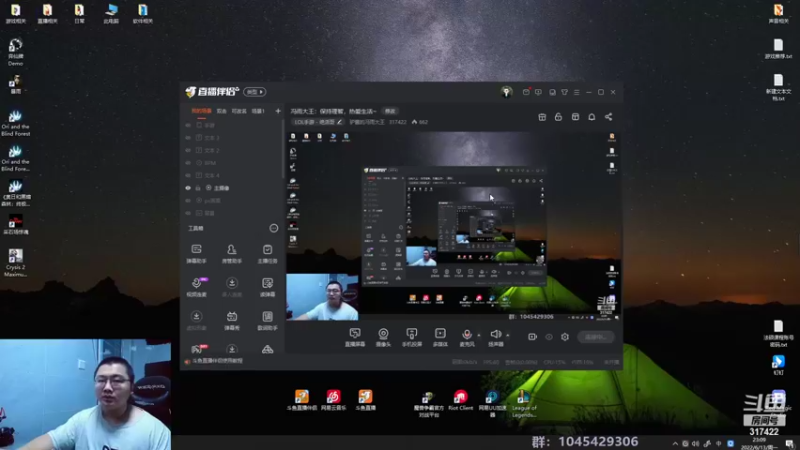The image size is (800, 450).
Task: Open the 歌词助手 tool
Action: pos(267,320)
